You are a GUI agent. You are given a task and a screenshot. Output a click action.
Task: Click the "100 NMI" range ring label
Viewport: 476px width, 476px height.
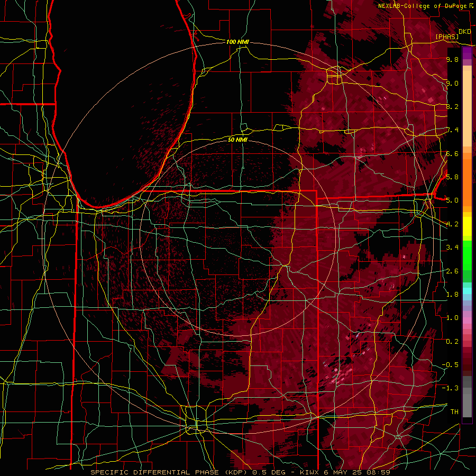pyautogui.click(x=237, y=42)
